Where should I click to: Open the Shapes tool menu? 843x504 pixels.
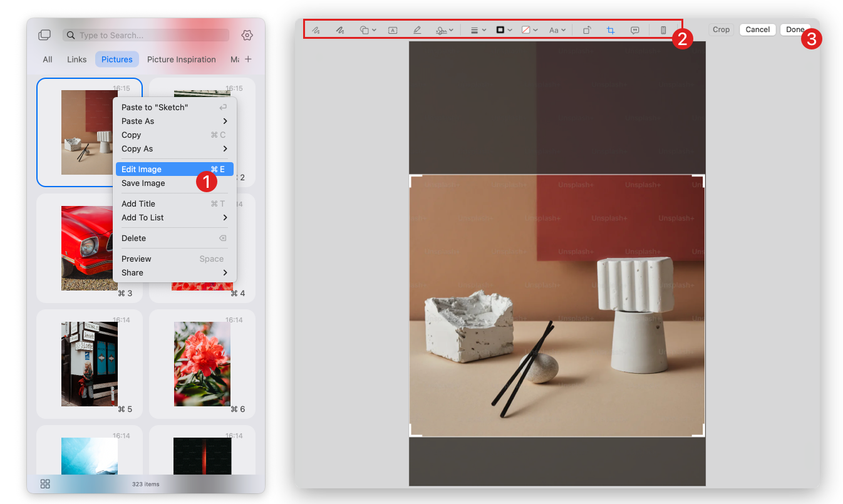click(368, 29)
